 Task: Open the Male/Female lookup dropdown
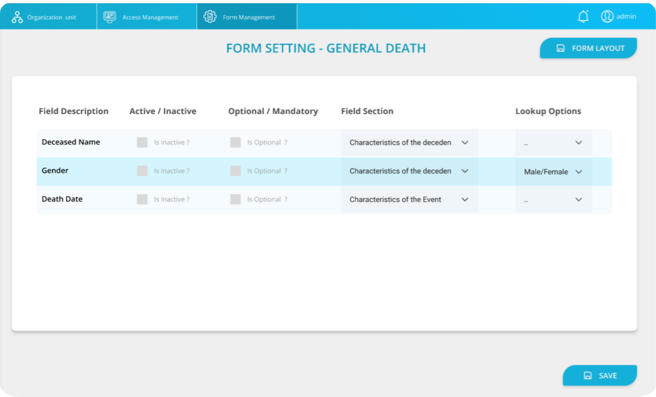[x=554, y=172]
